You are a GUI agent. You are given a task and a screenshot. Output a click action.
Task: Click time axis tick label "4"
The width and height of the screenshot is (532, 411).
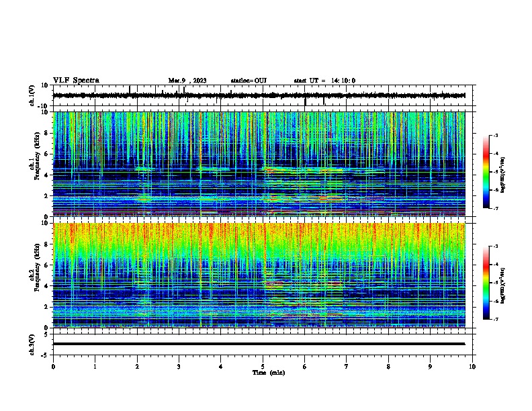tap(221, 367)
